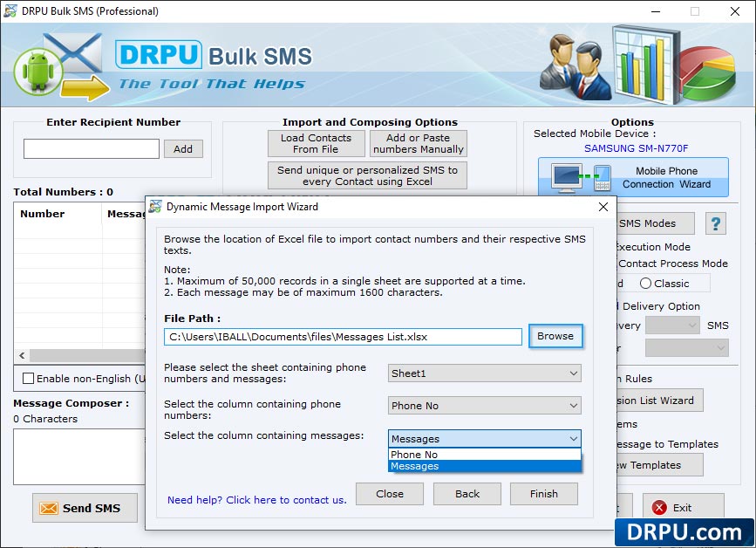Click the Send SMS button
This screenshot has height=548, width=756.
coord(85,508)
